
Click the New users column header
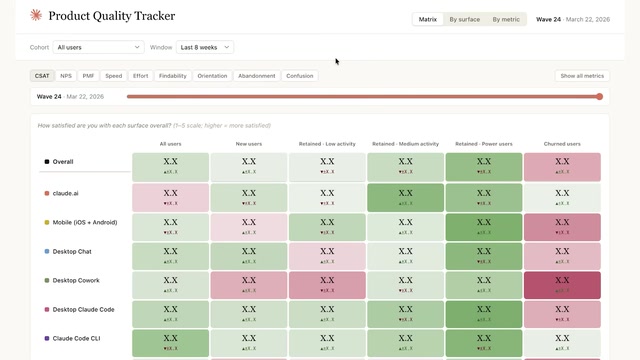(x=249, y=144)
